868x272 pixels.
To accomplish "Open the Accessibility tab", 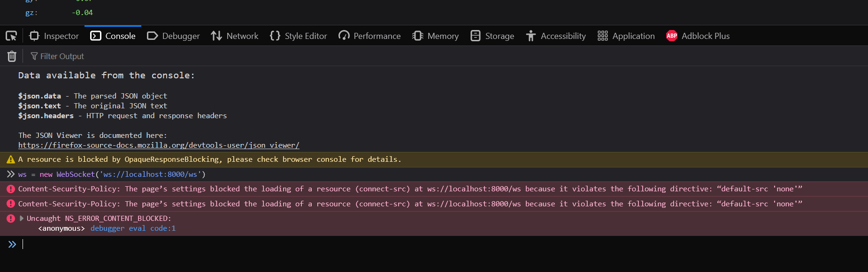I will 556,36.
